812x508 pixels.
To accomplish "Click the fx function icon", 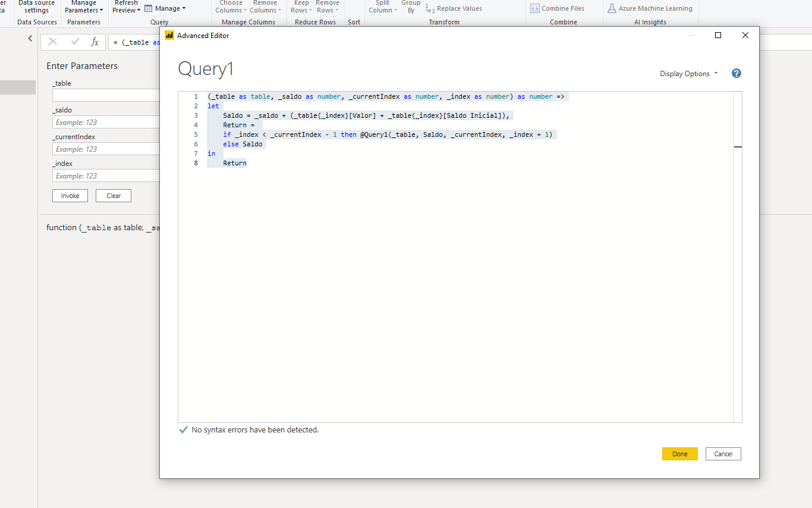I will click(95, 42).
